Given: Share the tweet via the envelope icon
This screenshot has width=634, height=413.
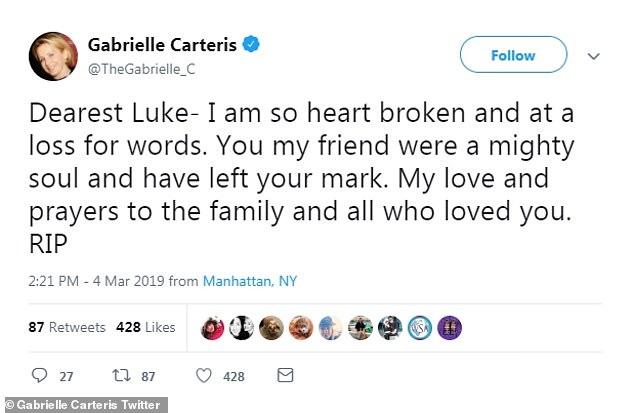Looking at the screenshot, I should [x=285, y=376].
